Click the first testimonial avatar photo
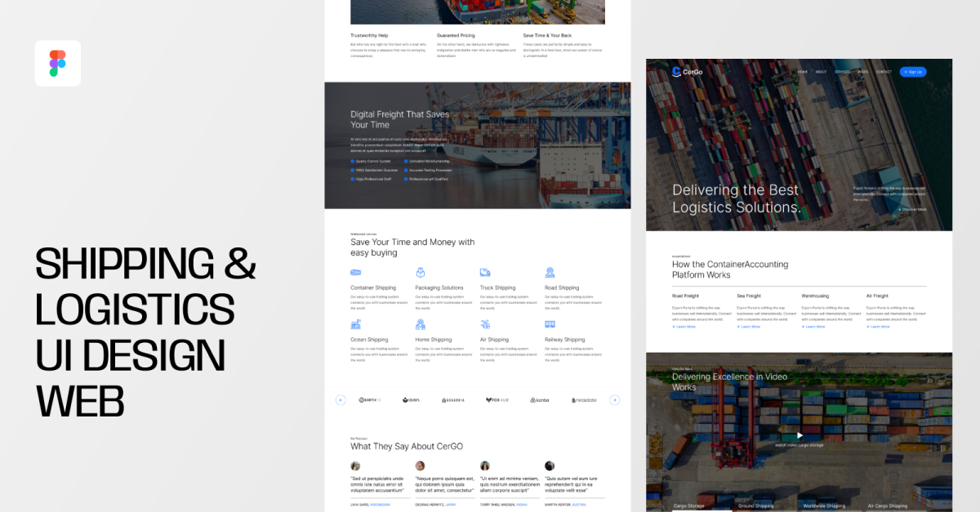 click(355, 465)
